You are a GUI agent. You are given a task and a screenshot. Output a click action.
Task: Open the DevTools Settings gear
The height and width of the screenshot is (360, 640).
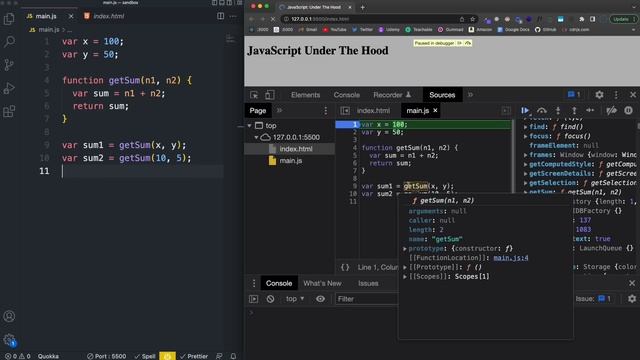599,95
